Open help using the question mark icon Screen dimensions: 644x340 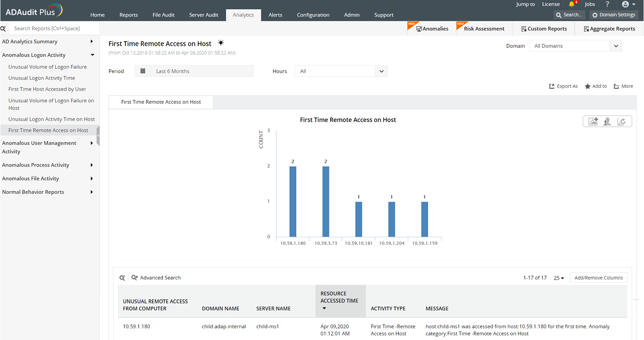pyautogui.click(x=608, y=4)
